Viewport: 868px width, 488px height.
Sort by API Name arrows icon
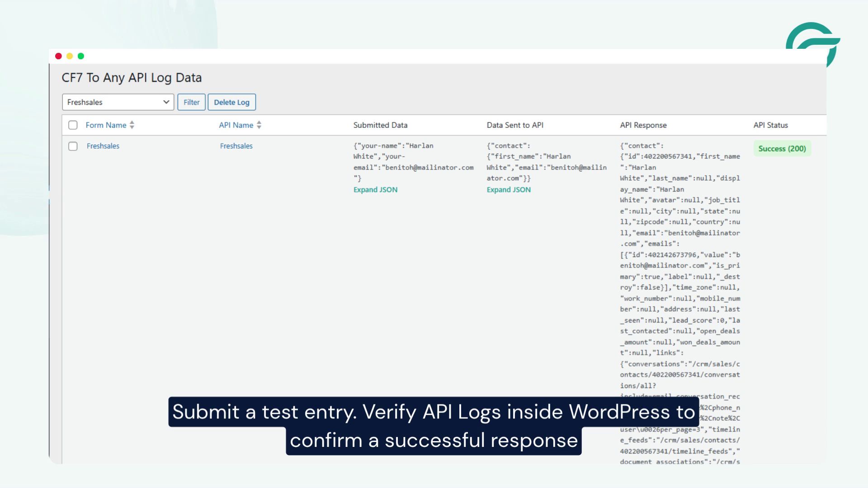point(259,125)
